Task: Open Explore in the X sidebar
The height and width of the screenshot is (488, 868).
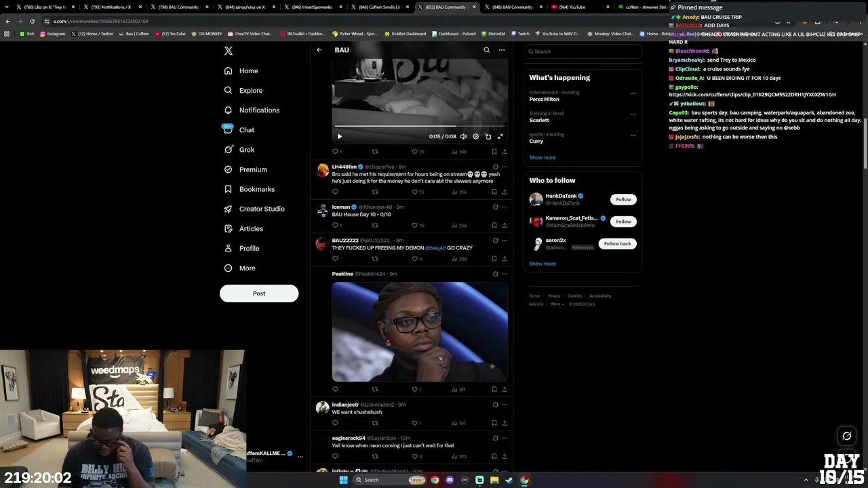Action: pyautogui.click(x=243, y=90)
